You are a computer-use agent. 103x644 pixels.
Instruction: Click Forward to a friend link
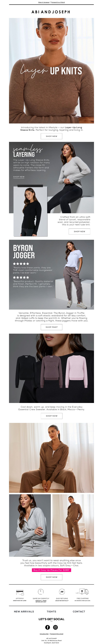pyautogui.click(x=58, y=2)
